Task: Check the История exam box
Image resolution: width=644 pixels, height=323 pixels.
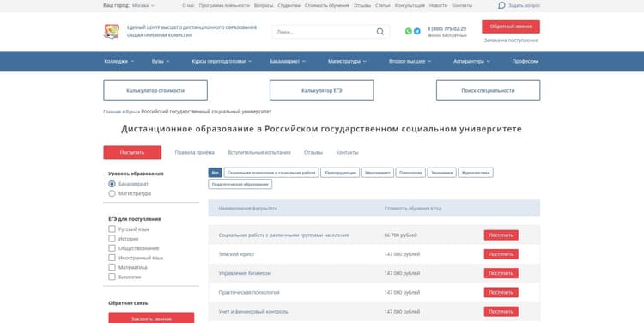Action: tap(112, 238)
